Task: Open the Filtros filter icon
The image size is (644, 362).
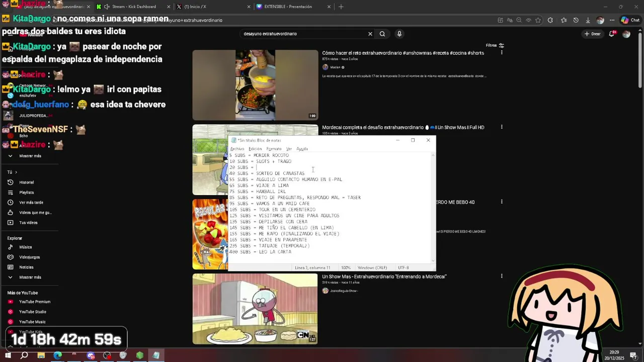Action: pos(501,45)
